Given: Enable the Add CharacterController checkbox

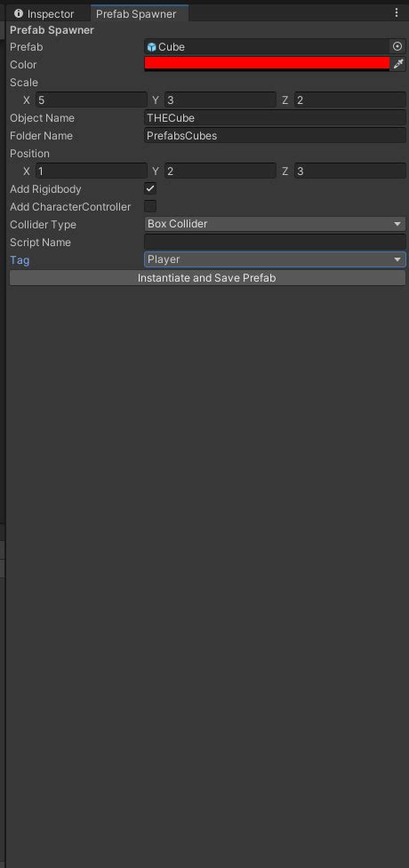Looking at the screenshot, I should (x=150, y=206).
